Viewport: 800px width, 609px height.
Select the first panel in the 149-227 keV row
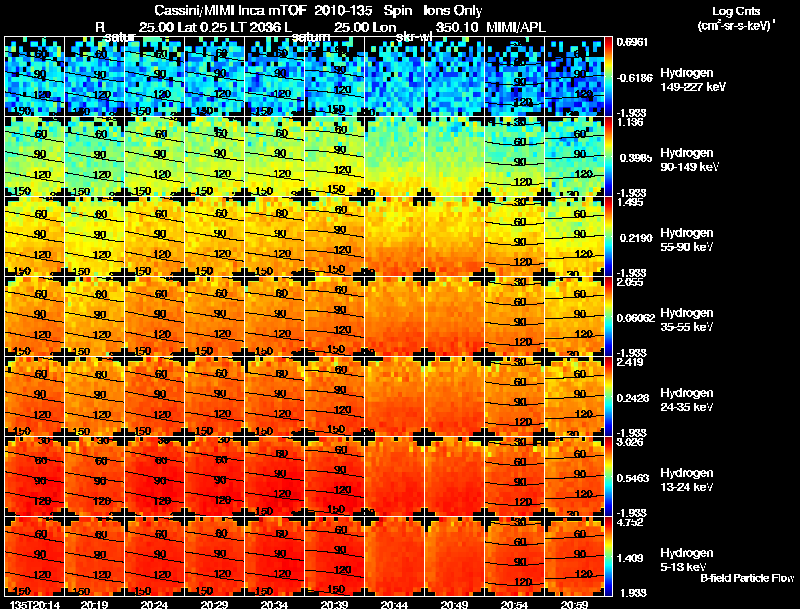(35, 76)
